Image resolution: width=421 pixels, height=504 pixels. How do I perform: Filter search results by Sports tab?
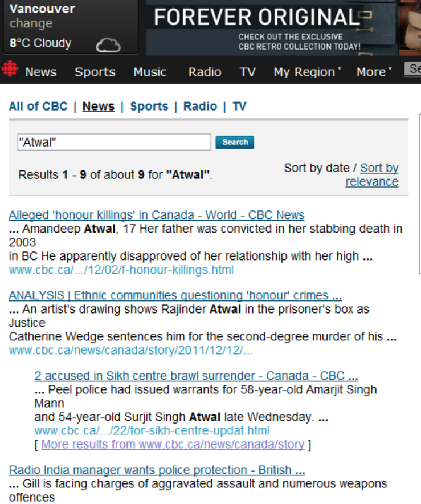click(149, 106)
